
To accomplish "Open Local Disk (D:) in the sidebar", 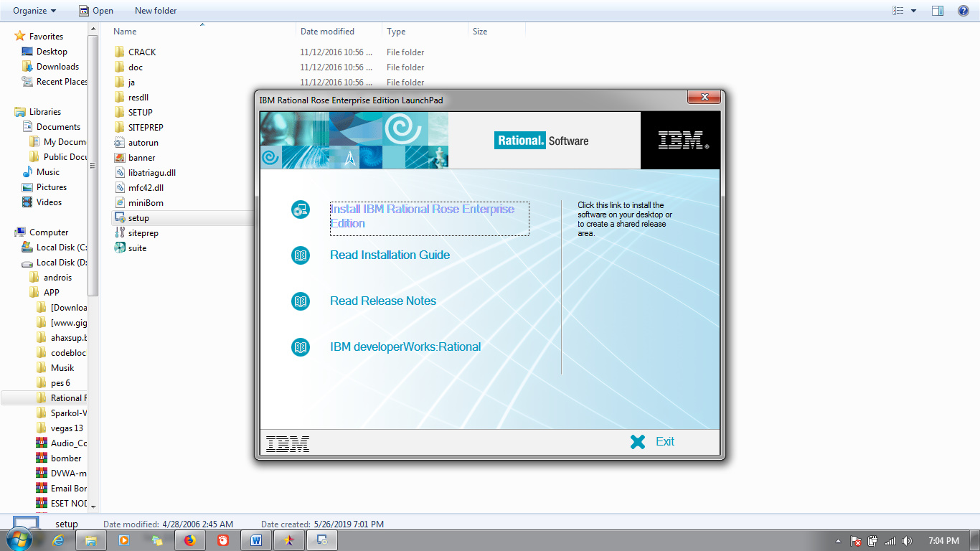I will coord(62,263).
